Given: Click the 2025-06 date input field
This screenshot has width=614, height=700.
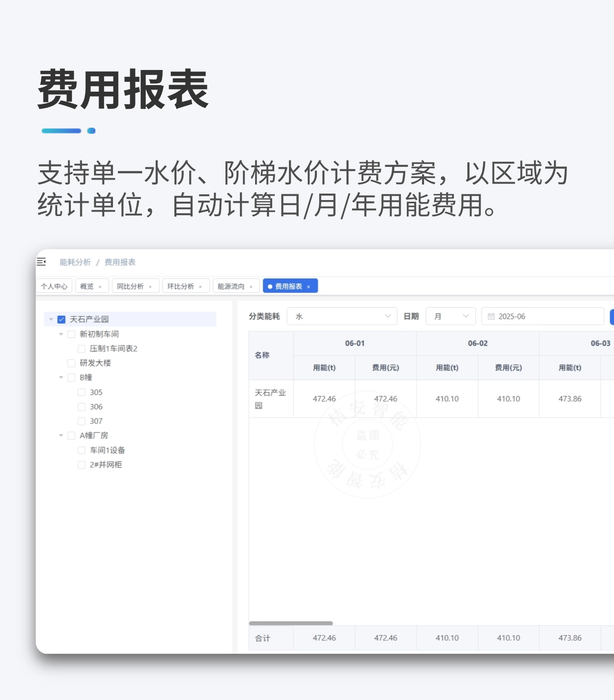Looking at the screenshot, I should coord(543,316).
